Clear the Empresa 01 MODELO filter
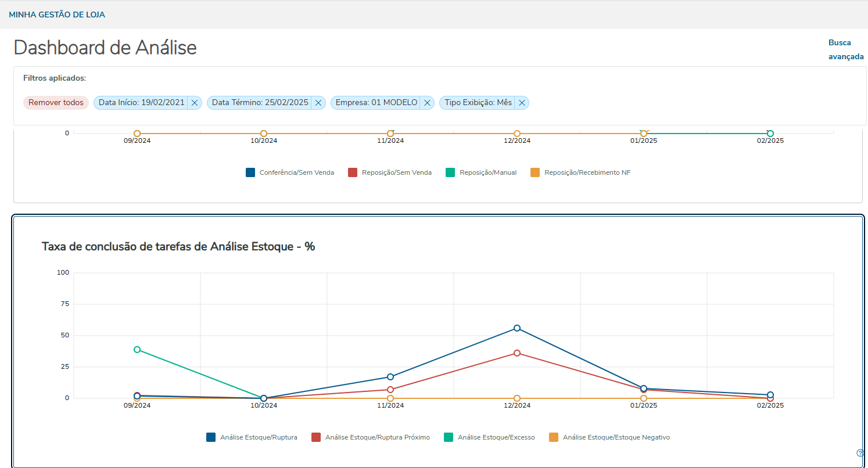 pos(427,103)
